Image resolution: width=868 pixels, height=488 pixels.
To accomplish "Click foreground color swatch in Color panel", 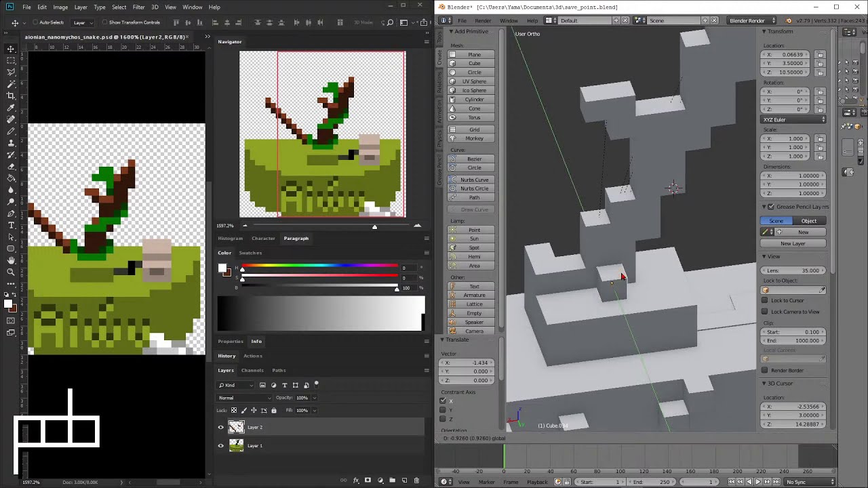I will point(222,268).
